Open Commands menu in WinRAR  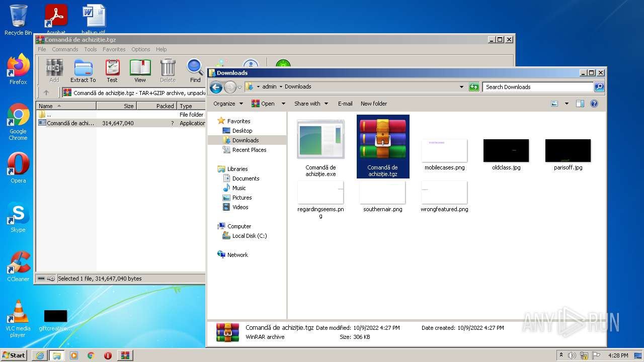65,49
